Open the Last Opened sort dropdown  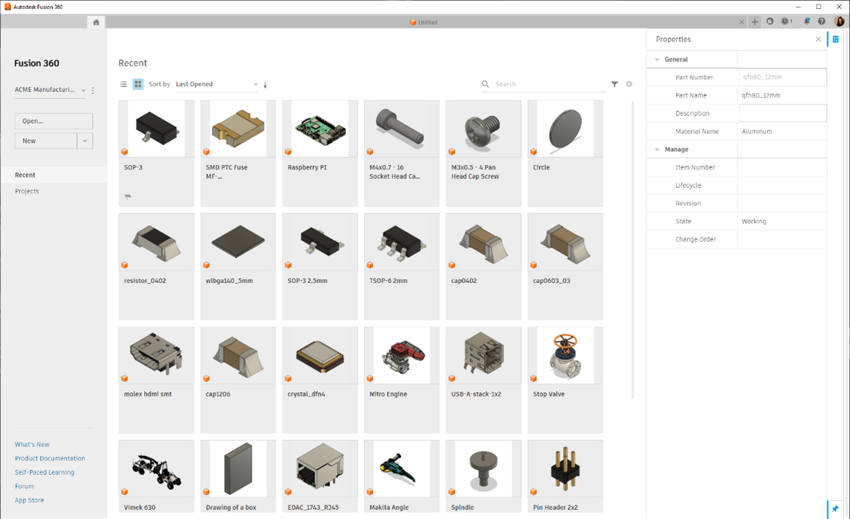[x=216, y=85]
